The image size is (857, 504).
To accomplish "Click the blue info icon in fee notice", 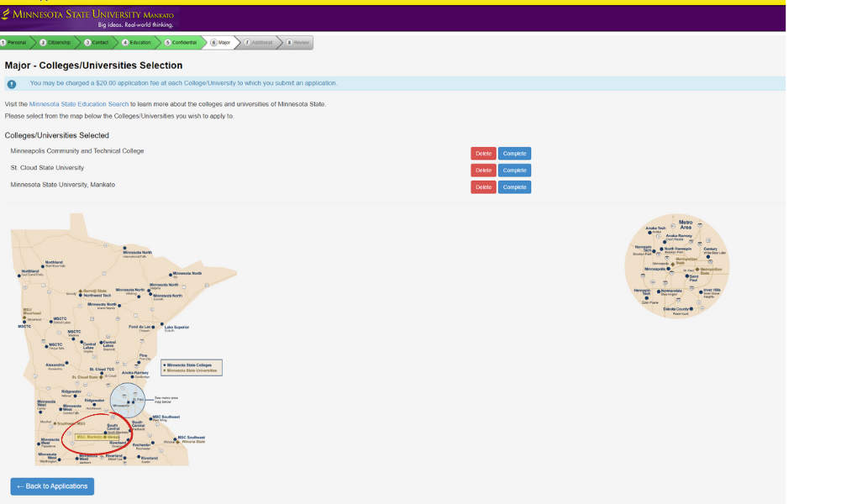I will (12, 84).
